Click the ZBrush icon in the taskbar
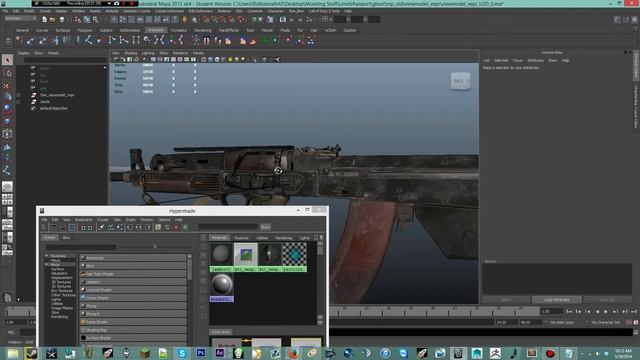This screenshot has height=360, width=640. coord(495,353)
